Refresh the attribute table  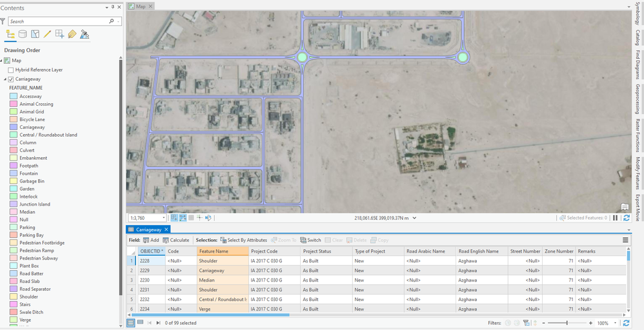point(626,323)
